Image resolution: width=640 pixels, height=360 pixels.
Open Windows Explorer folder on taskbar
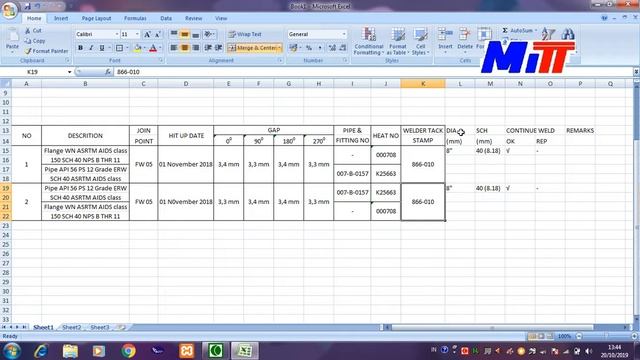pyautogui.click(x=70, y=351)
